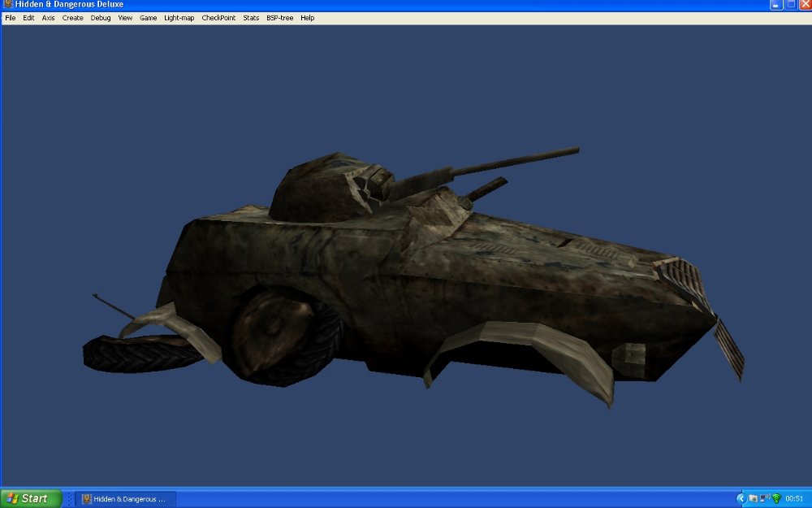Click the Windows Start button
Image resolution: width=812 pixels, height=508 pixels.
pos(31,499)
